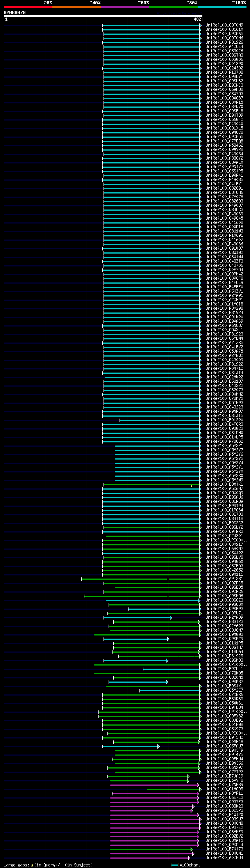Open hit UniRef100_P31926

tap(224, 42)
